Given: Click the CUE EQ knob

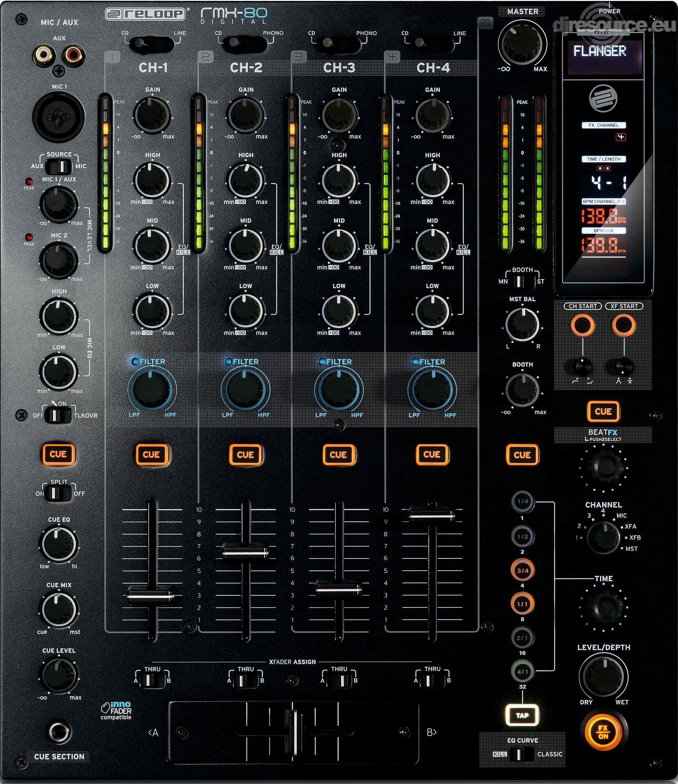Looking at the screenshot, I should (x=59, y=544).
